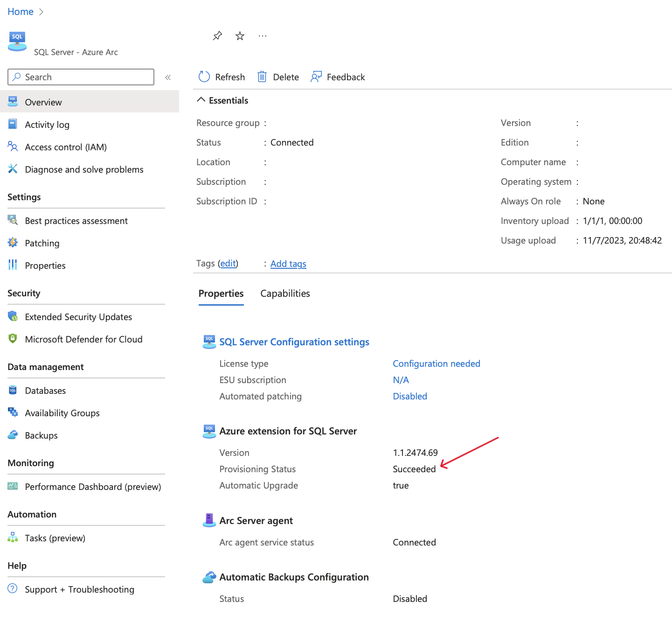The image size is (672, 622).
Task: Click the Feedback button label
Action: pyautogui.click(x=346, y=77)
